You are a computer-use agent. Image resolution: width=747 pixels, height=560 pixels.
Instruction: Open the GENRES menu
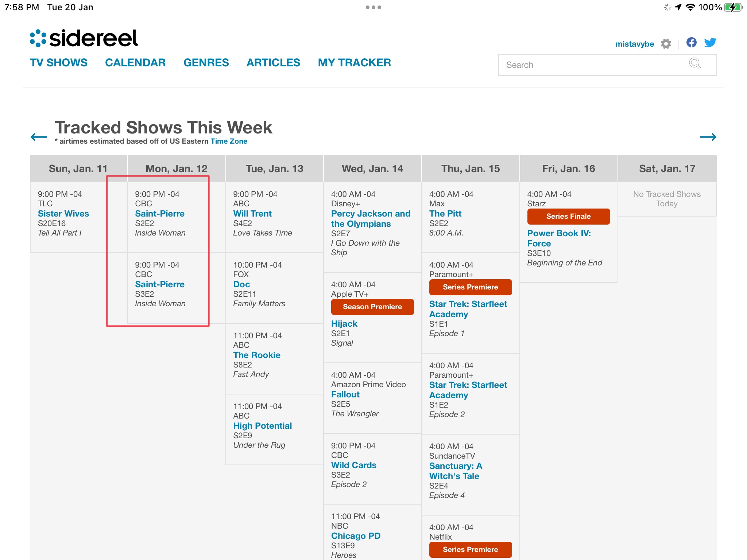206,63
